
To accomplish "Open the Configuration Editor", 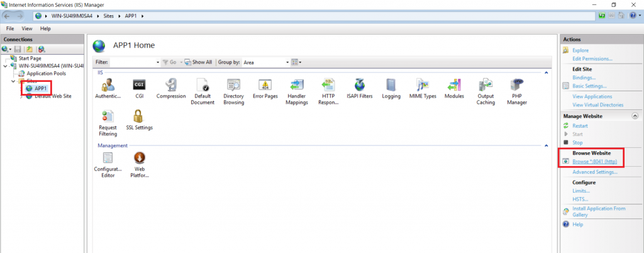I will (108, 165).
